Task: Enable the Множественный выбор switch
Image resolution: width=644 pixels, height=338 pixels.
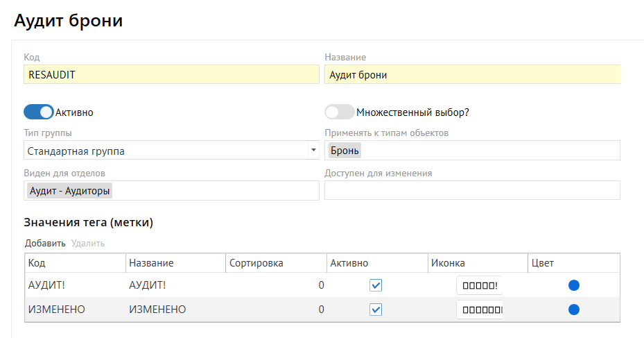Action: 340,112
